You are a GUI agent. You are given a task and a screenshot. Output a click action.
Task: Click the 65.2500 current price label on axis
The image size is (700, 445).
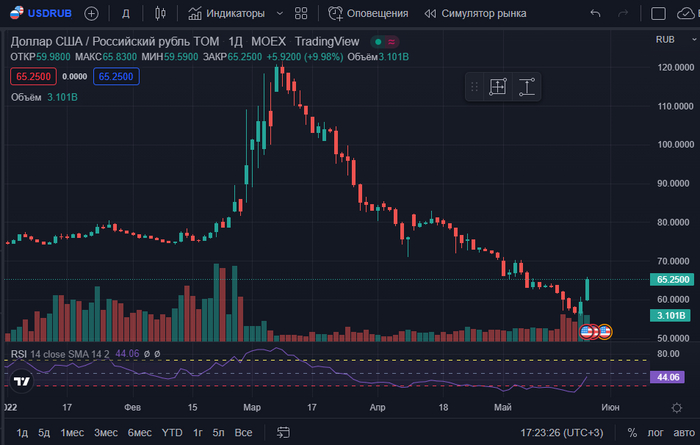[672, 279]
